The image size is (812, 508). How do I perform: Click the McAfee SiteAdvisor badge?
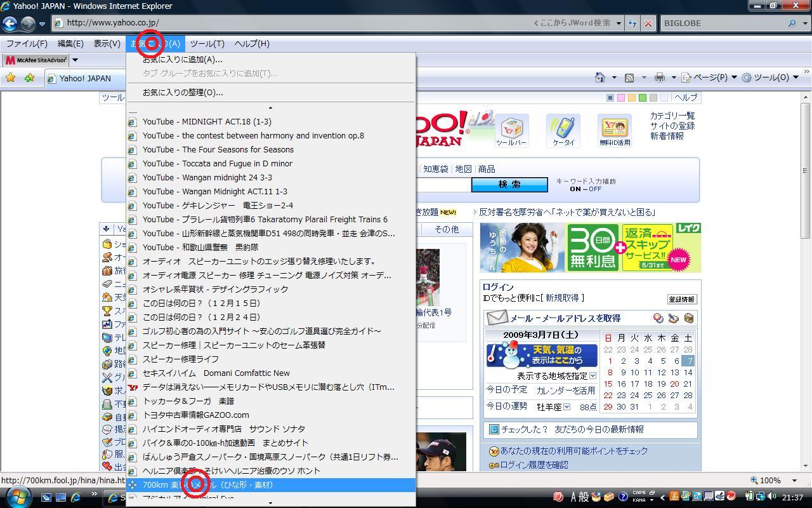[36, 60]
